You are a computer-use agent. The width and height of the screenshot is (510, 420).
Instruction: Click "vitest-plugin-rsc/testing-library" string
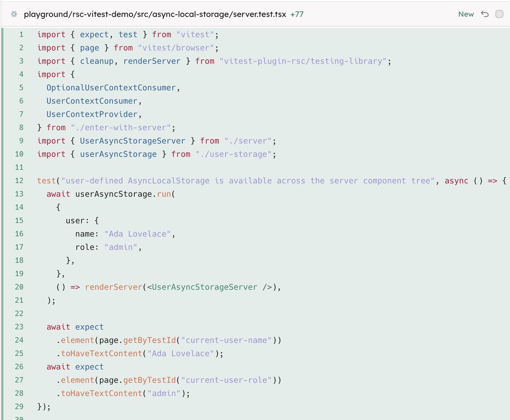303,61
